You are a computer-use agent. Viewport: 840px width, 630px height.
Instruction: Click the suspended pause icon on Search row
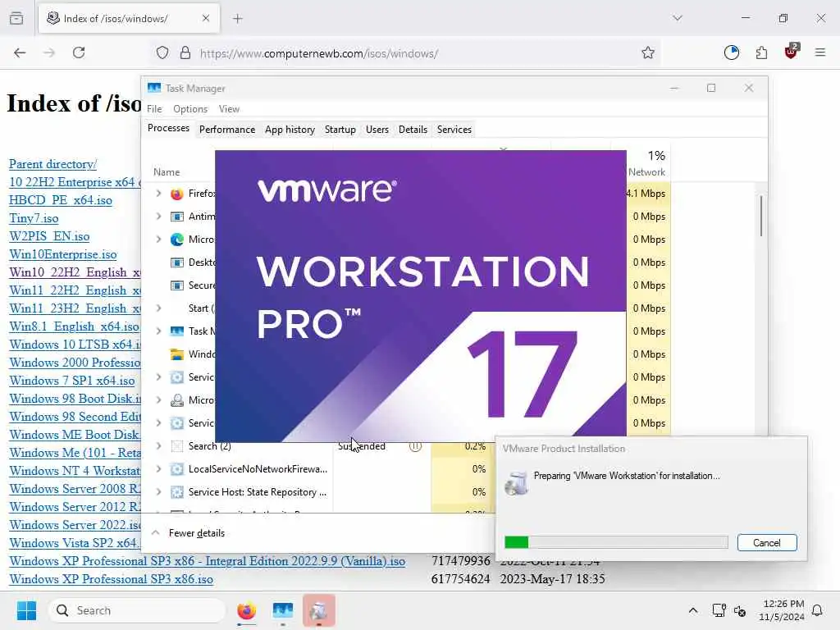(415, 446)
